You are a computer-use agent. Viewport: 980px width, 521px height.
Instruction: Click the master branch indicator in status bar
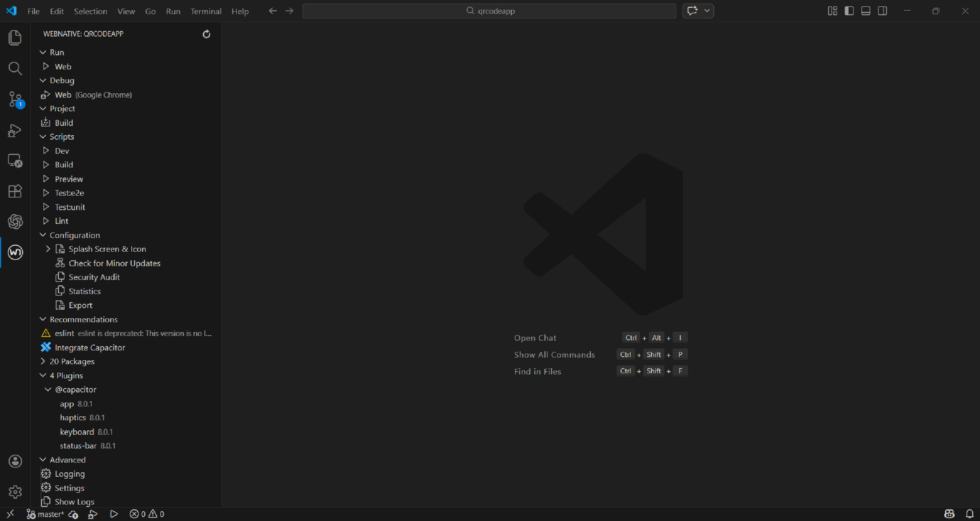tap(45, 514)
